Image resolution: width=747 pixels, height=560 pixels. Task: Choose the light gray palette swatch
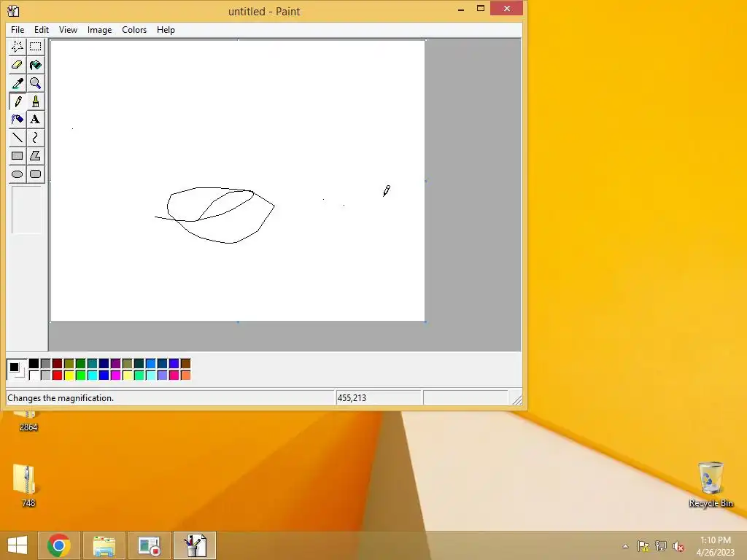(46, 376)
